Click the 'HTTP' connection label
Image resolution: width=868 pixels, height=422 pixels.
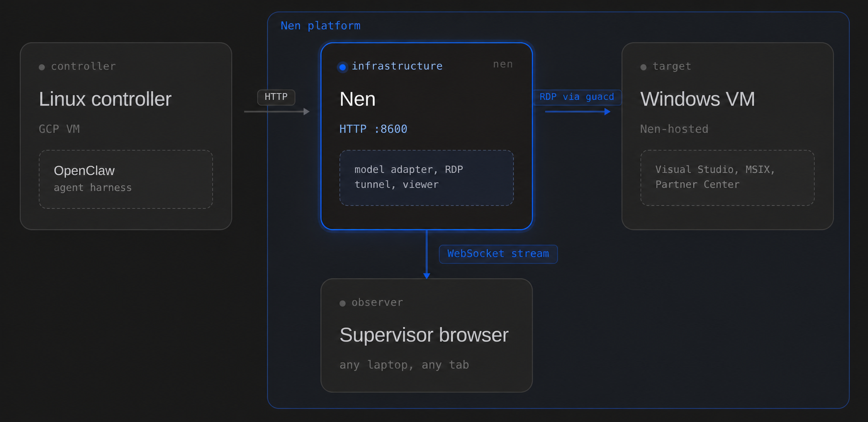pyautogui.click(x=276, y=97)
